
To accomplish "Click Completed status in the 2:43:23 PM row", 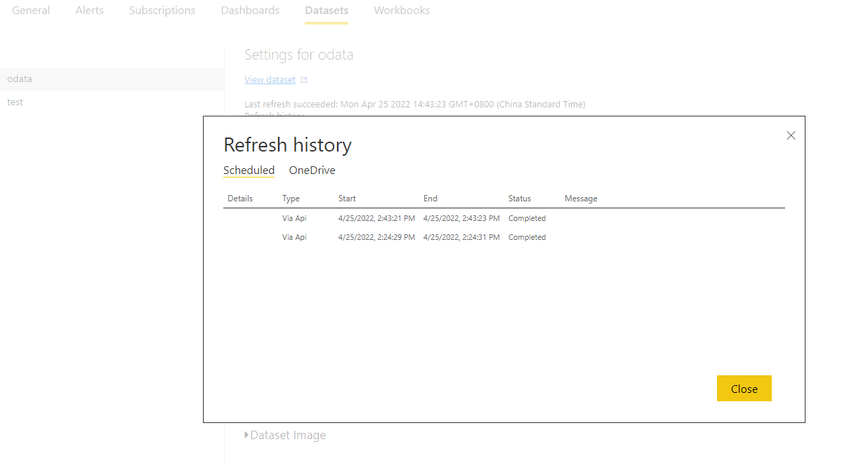I will (527, 218).
